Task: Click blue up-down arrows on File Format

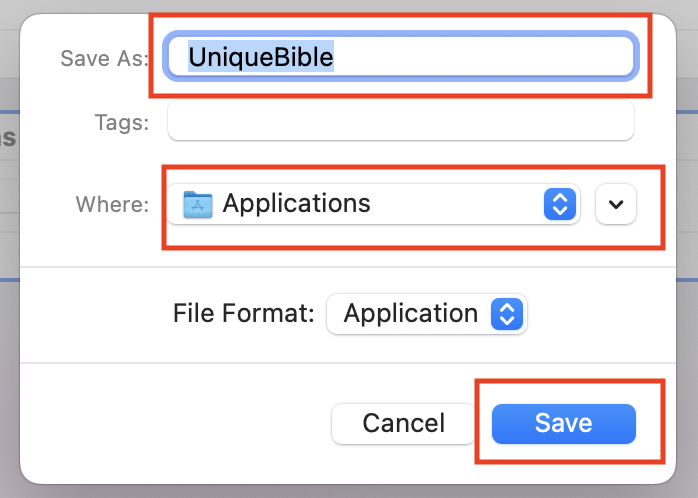Action: click(507, 314)
